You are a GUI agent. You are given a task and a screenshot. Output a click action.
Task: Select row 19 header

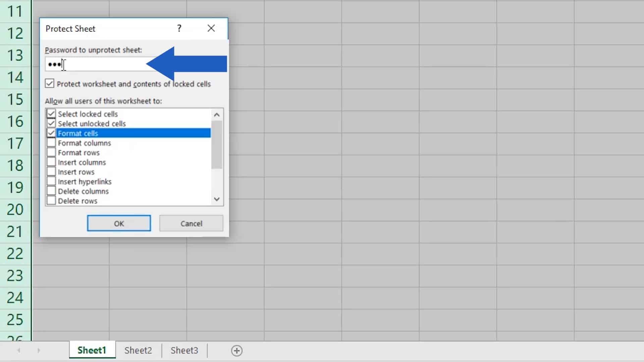[x=15, y=188]
